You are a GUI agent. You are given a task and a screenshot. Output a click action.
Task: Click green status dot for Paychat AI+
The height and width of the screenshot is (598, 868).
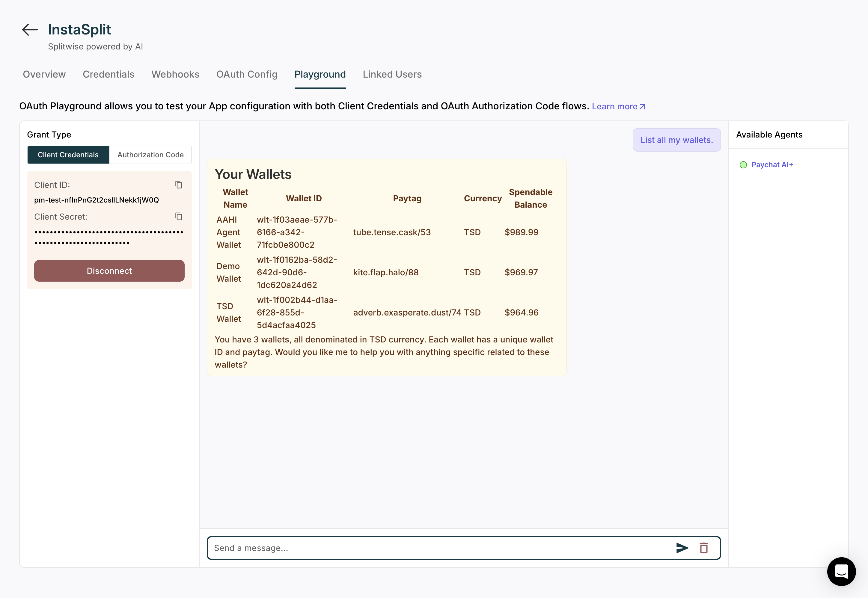pyautogui.click(x=743, y=165)
